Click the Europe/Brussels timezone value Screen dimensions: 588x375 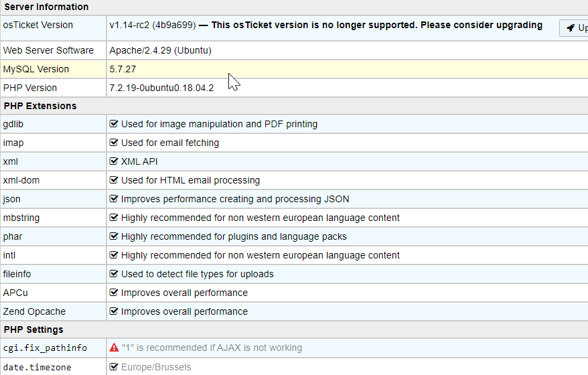point(156,367)
